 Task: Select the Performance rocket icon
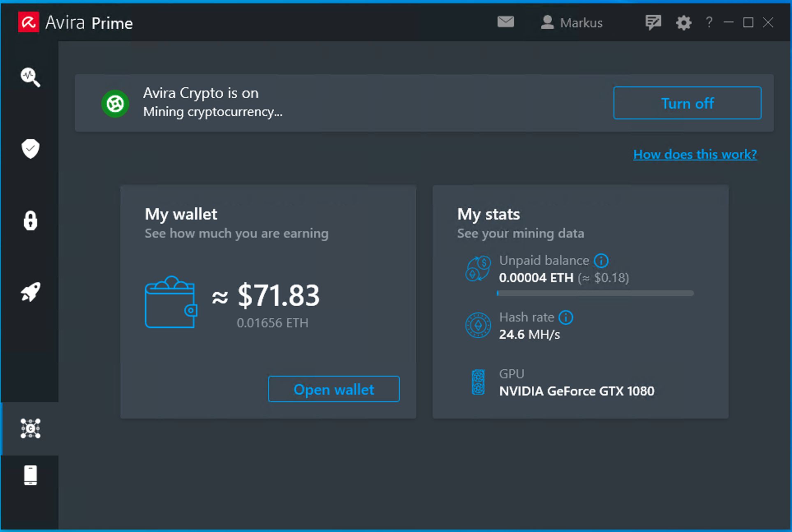[x=30, y=292]
